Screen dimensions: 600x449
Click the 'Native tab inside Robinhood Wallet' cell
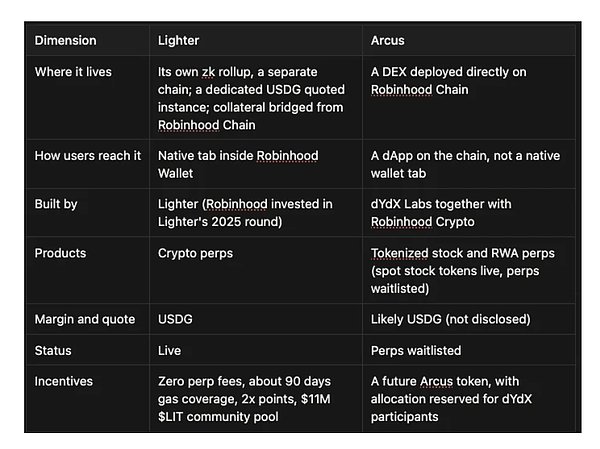coord(238,165)
